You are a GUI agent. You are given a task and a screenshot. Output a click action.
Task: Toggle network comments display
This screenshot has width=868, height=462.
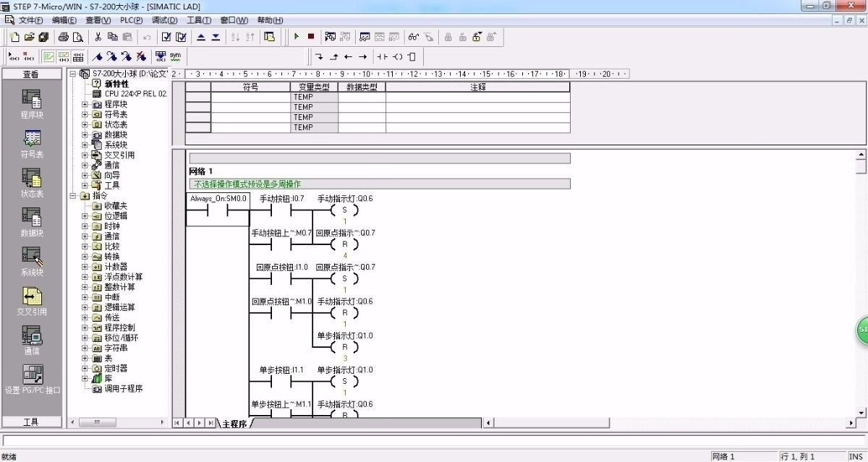(x=63, y=56)
